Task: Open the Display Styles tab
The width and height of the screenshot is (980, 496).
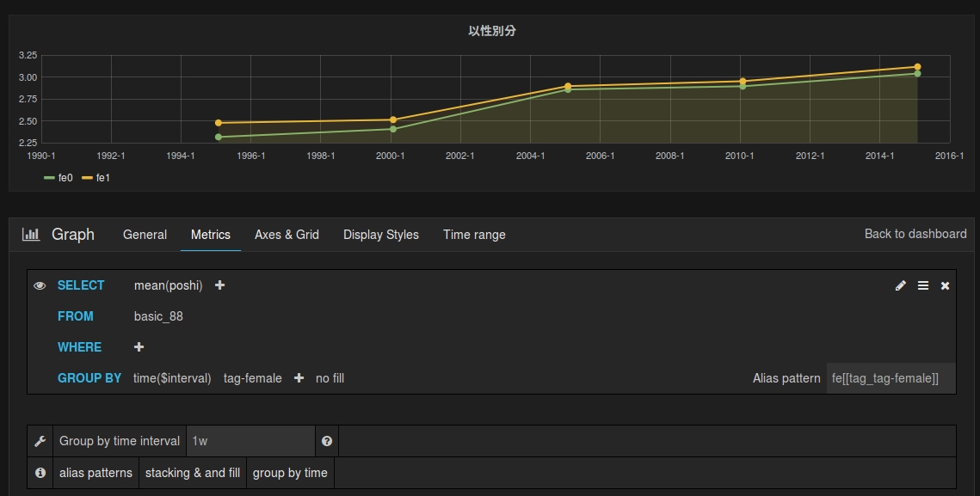Action: (380, 235)
